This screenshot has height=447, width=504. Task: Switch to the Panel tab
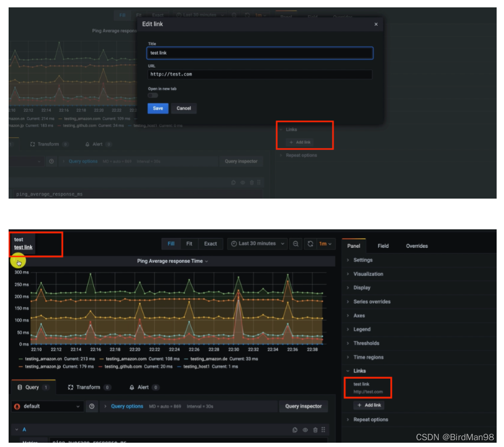pyautogui.click(x=353, y=246)
